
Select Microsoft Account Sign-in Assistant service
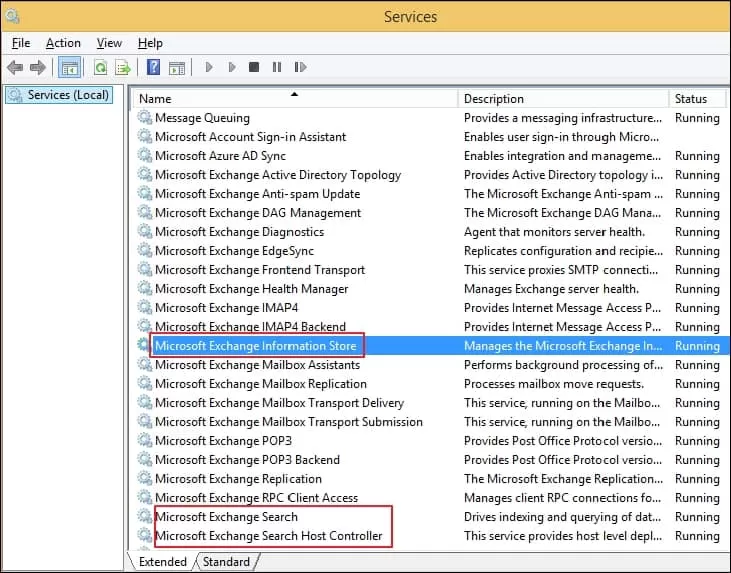(x=250, y=137)
